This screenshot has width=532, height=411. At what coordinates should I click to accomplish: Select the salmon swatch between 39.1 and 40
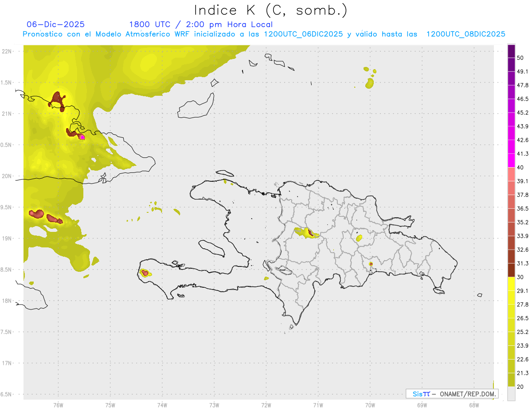pyautogui.click(x=511, y=174)
